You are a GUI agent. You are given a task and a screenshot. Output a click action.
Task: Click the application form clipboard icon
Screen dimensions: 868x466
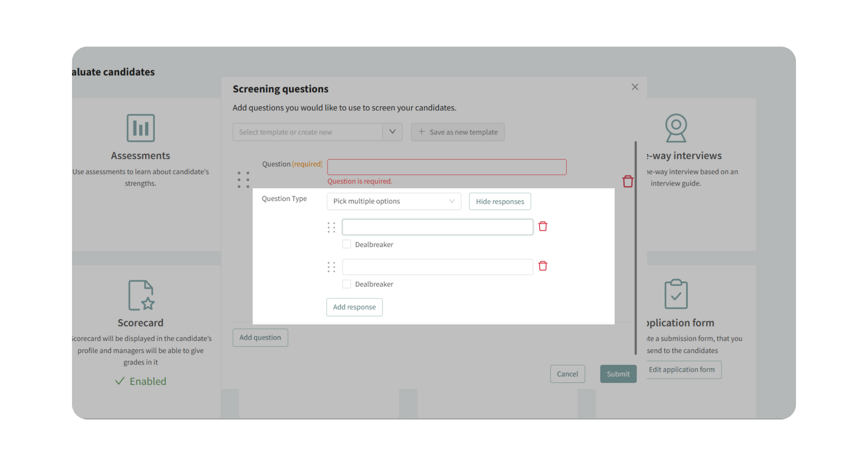(x=676, y=294)
